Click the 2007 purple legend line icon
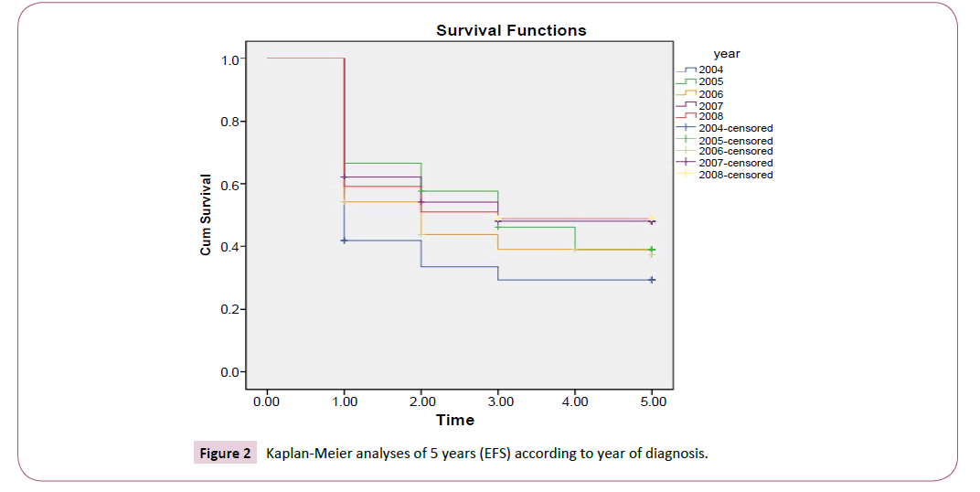Image resolution: width=980 pixels, height=492 pixels. pyautogui.click(x=686, y=105)
